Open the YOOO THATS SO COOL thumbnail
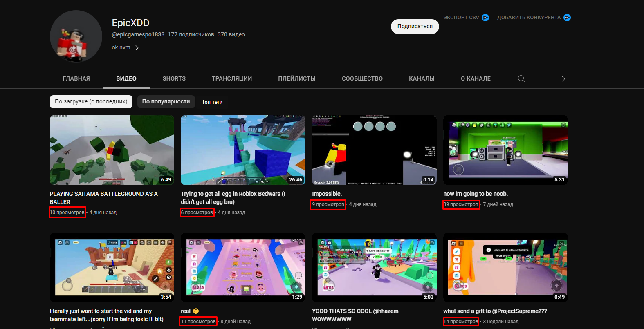This screenshot has width=644, height=329. tap(374, 268)
